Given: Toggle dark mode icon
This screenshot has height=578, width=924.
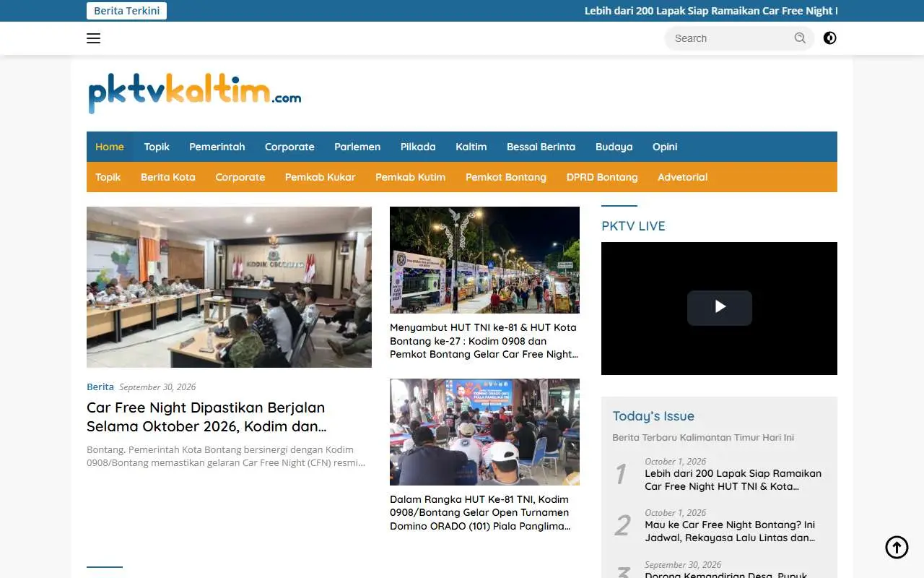Looking at the screenshot, I should (x=830, y=38).
